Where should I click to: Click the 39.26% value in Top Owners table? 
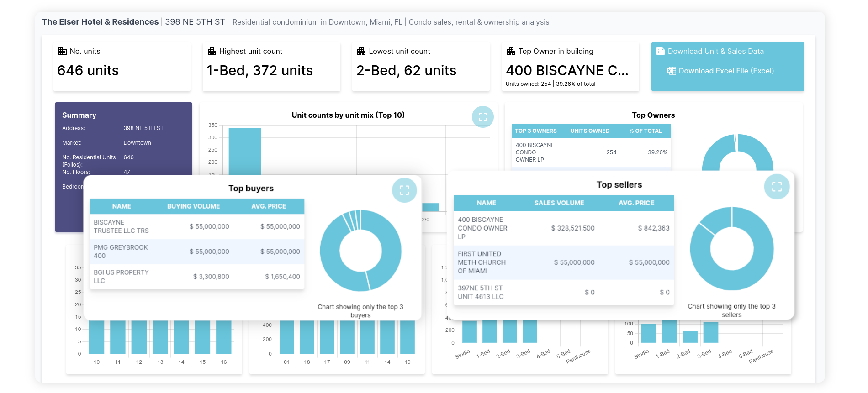coord(657,152)
